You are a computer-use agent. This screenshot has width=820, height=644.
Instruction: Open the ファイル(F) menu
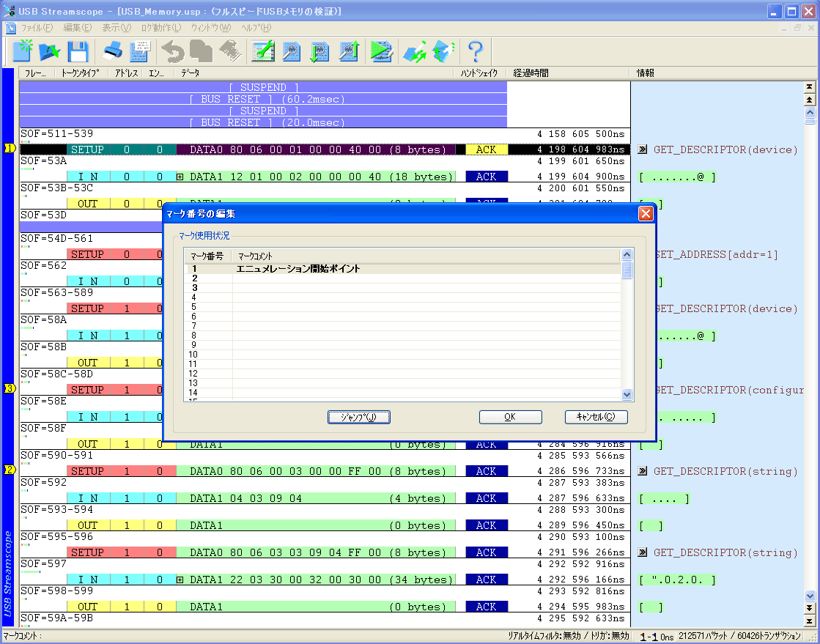[x=37, y=28]
